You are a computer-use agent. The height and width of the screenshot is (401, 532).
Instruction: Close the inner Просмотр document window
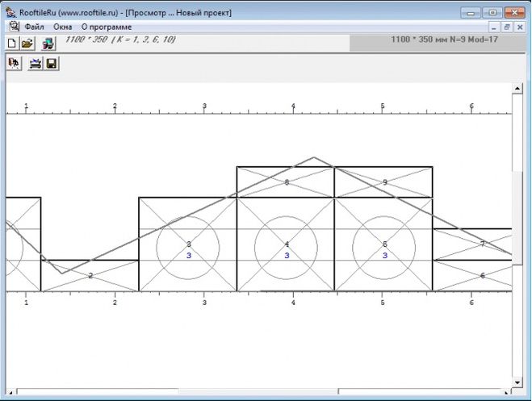[519, 27]
